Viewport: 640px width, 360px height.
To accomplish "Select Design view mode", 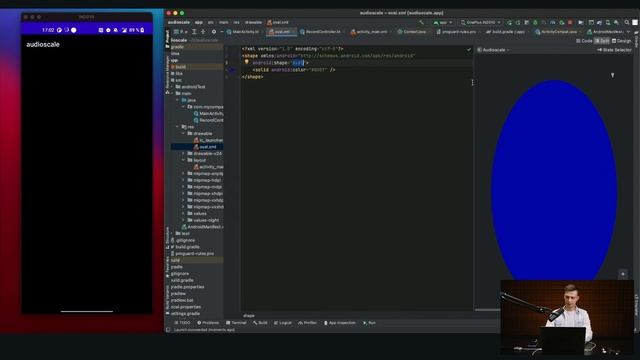I will point(621,41).
